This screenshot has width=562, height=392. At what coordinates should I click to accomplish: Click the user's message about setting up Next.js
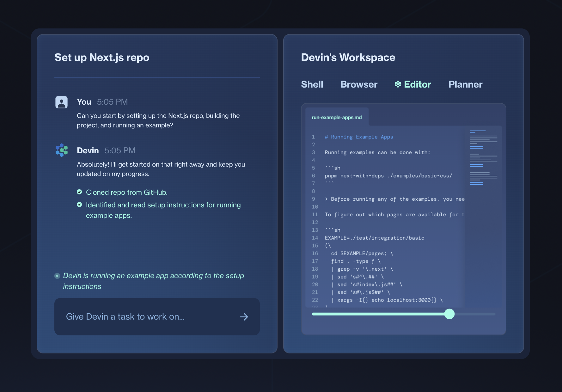pos(158,120)
